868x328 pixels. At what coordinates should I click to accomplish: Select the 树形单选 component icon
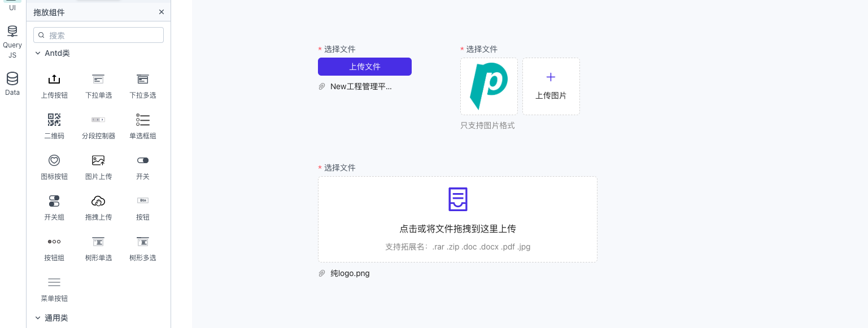click(98, 242)
